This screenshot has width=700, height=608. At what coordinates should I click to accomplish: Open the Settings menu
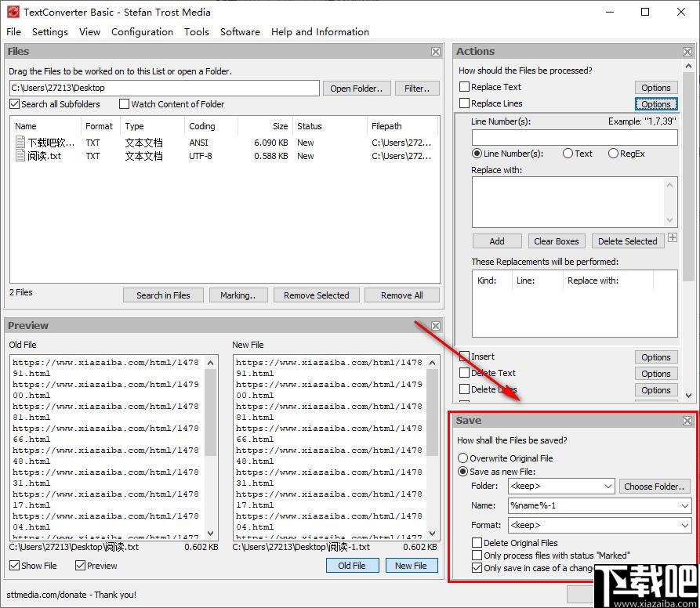pos(50,31)
